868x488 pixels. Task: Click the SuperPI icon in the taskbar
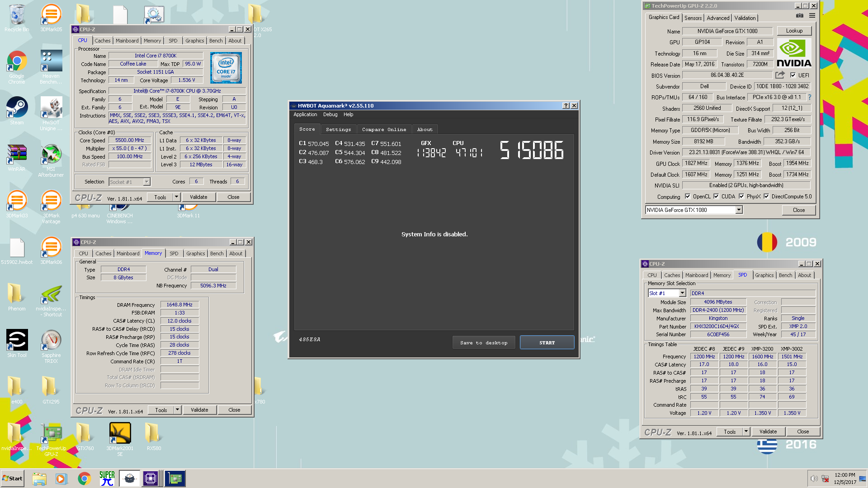(107, 479)
